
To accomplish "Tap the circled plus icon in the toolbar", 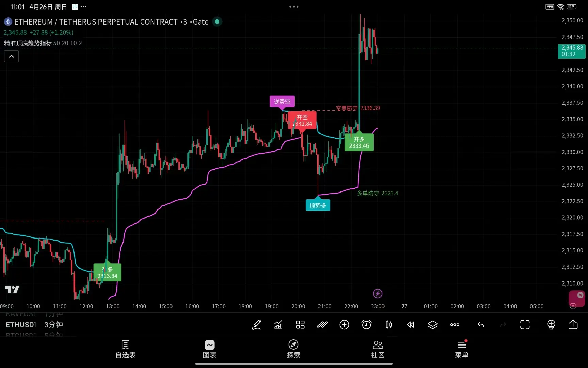I will tap(344, 325).
